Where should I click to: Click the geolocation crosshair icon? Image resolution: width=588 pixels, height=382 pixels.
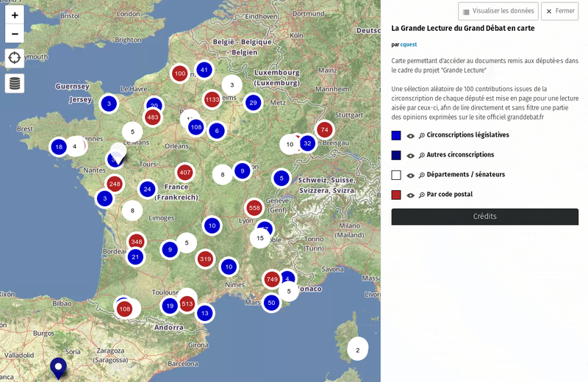pyautogui.click(x=15, y=59)
